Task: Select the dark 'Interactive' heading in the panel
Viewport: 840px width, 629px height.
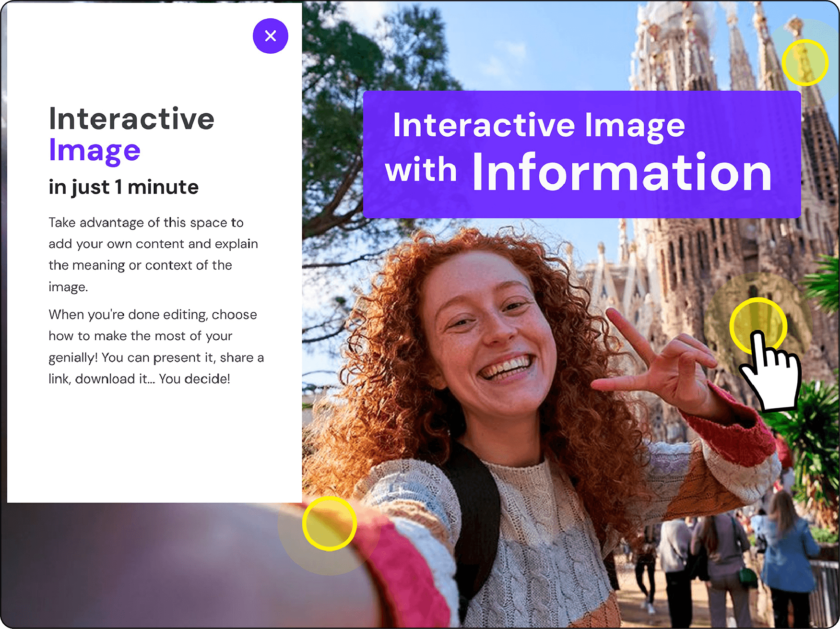Action: [131, 119]
